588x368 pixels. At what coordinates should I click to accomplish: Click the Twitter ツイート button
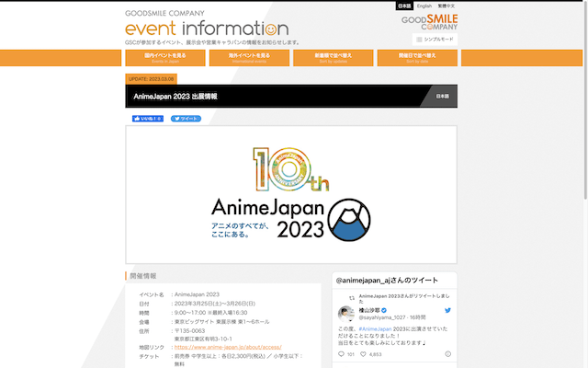(x=186, y=119)
